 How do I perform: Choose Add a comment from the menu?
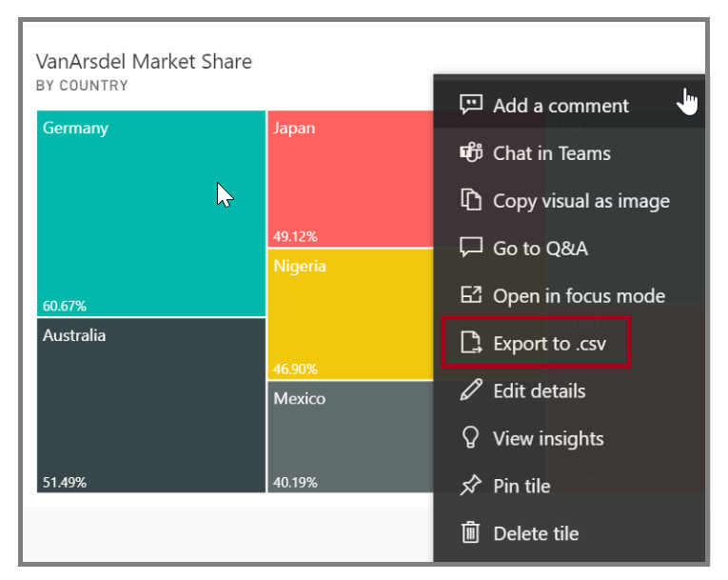(569, 105)
